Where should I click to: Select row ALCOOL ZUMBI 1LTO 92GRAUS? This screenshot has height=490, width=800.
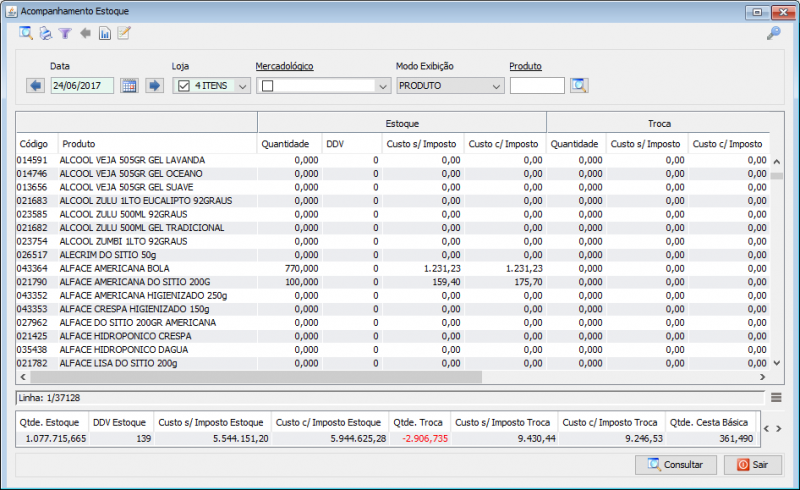pyautogui.click(x=393, y=241)
